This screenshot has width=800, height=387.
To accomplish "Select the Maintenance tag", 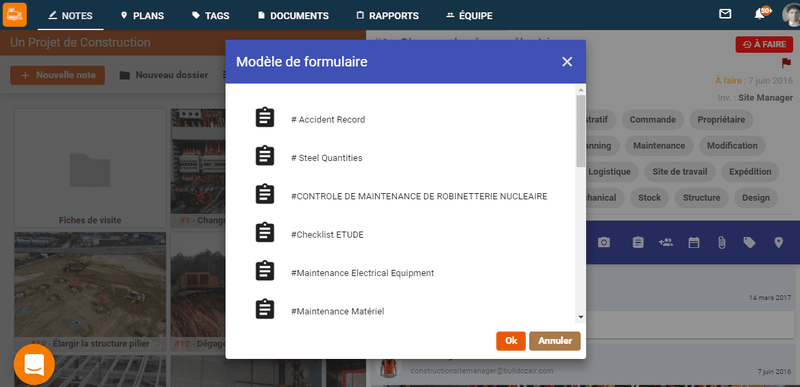I will click(x=659, y=146).
